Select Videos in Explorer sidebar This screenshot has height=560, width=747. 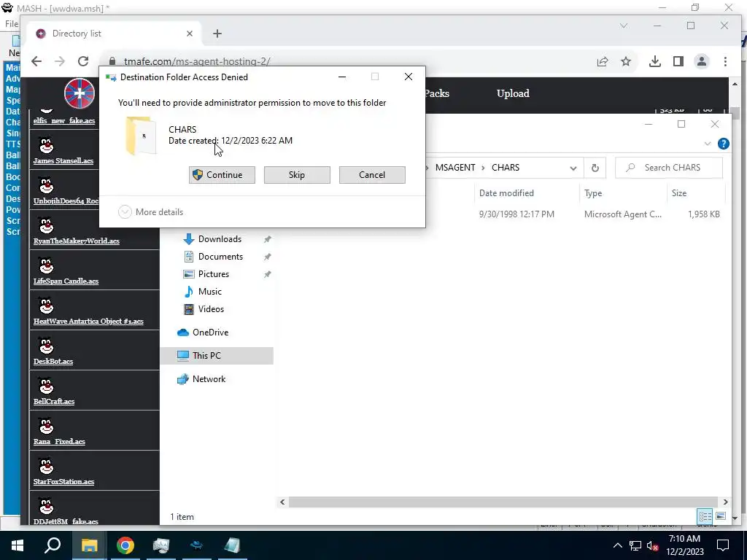(x=211, y=309)
